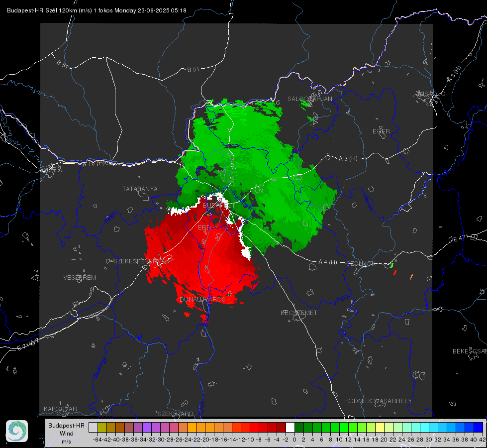The height and width of the screenshot is (448, 487).
Task: Select the EGER city label
Action: pos(381,131)
